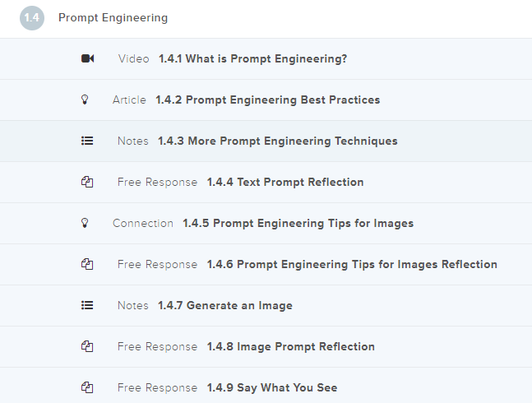
Task: Click the list icon beside Notes 1.4.7
Action: pyautogui.click(x=87, y=305)
